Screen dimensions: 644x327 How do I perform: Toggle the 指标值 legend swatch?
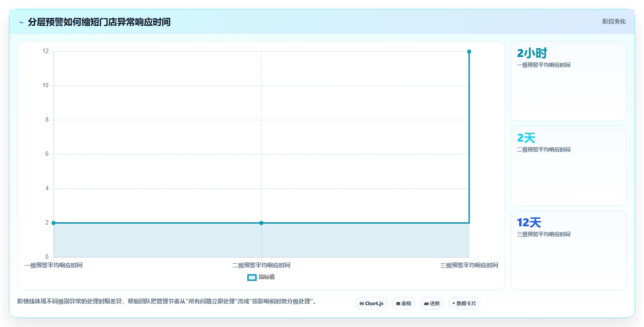252,278
